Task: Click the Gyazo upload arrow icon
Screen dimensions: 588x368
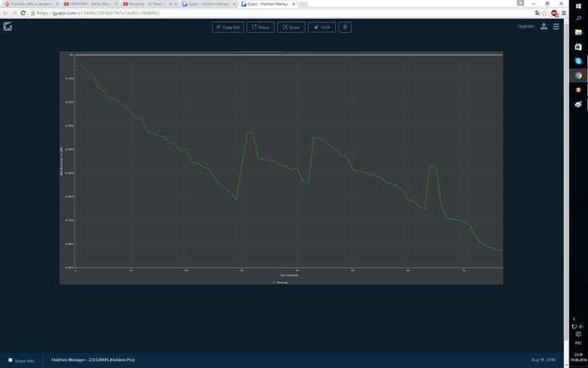Action: [543, 26]
